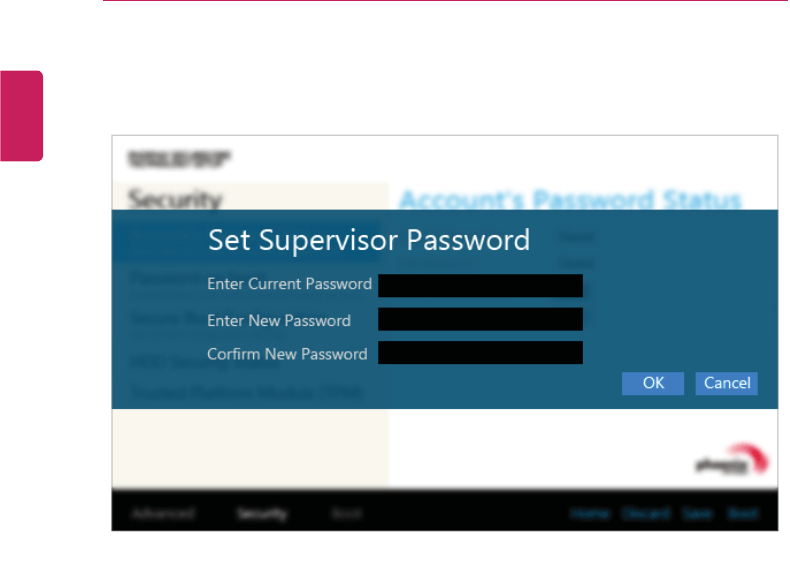Switch to the Advanced tab
The height and width of the screenshot is (567, 790).
coord(162,514)
